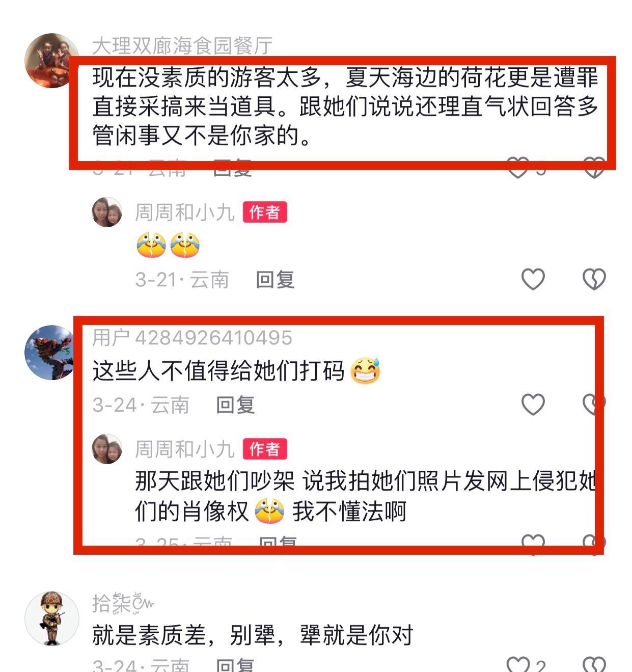Image resolution: width=632 pixels, height=672 pixels.
Task: Tap the 作者 badge on the 肖像权 reply
Action: [265, 449]
